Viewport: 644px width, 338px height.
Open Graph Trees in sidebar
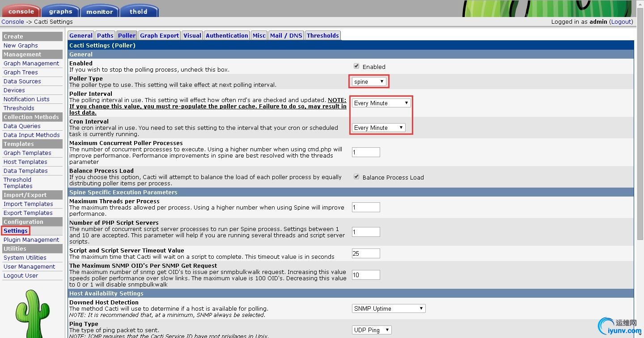coord(21,72)
